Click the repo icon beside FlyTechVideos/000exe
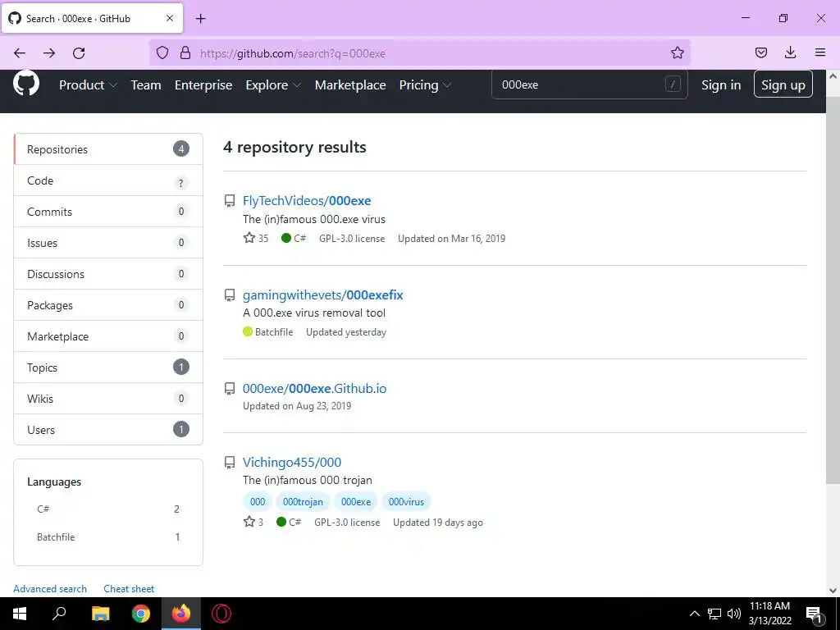The height and width of the screenshot is (630, 840). [230, 201]
